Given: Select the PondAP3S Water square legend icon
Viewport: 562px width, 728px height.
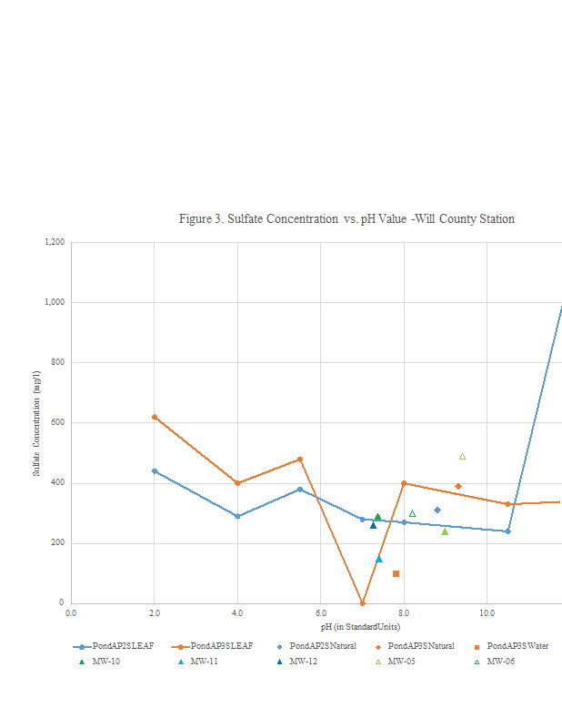Looking at the screenshot, I should [x=476, y=646].
